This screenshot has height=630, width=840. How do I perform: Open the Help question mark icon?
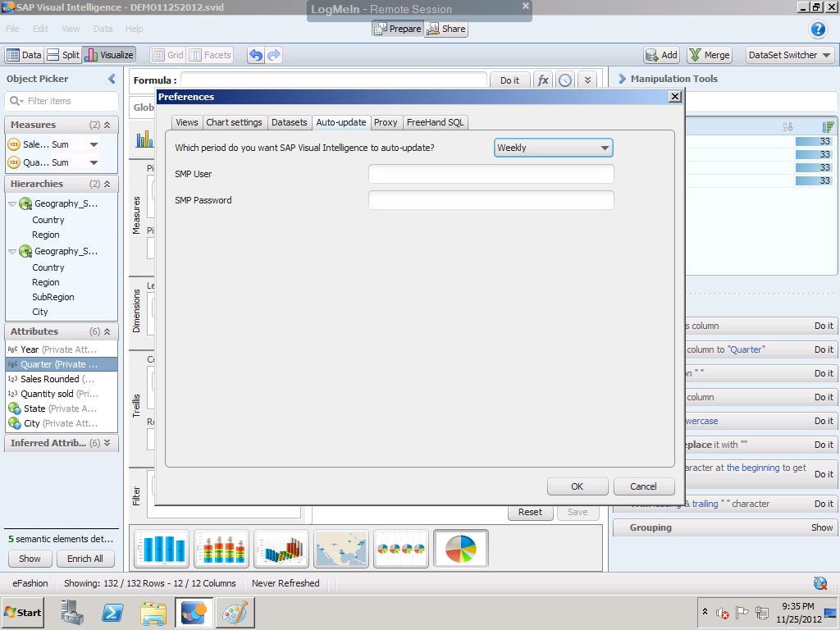click(x=818, y=29)
